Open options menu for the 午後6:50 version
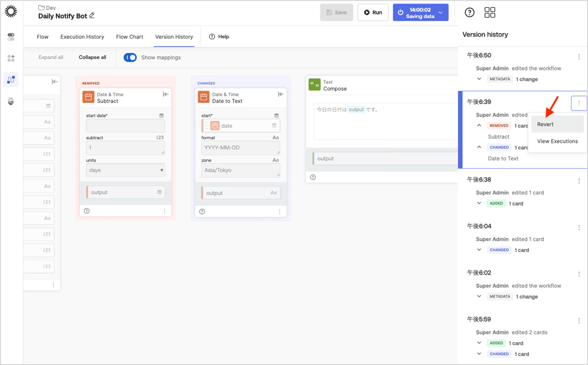 pyautogui.click(x=579, y=56)
